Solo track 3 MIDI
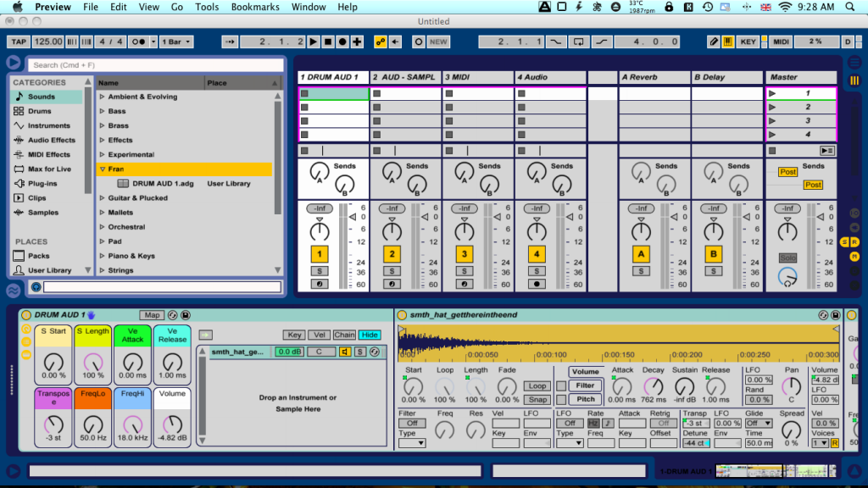This screenshot has height=488, width=868. point(464,271)
